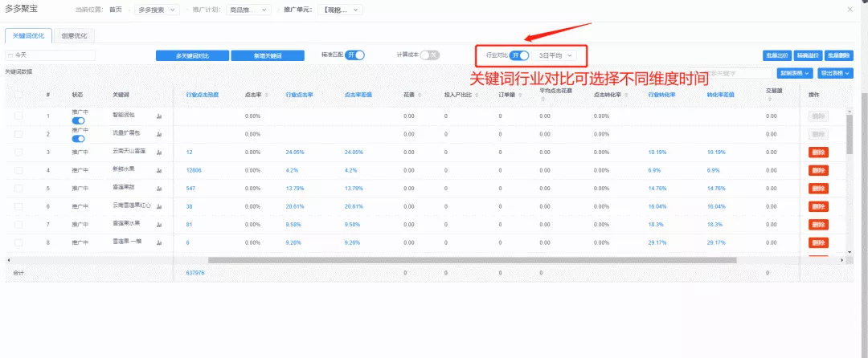Viewport: 868px width, 358px height.
Task: Click the 多关键词对比 button
Action: (192, 56)
